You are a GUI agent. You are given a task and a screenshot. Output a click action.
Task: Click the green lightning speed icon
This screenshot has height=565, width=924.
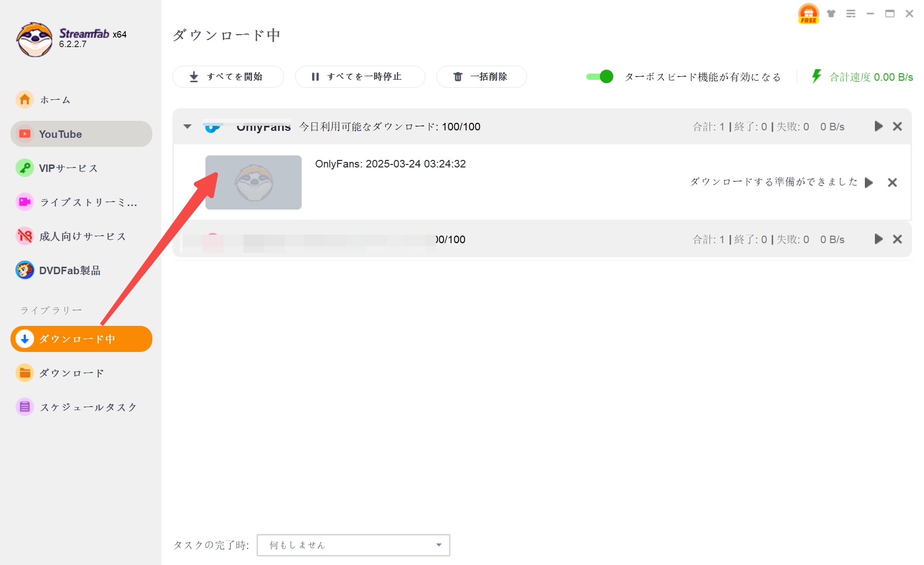click(817, 76)
